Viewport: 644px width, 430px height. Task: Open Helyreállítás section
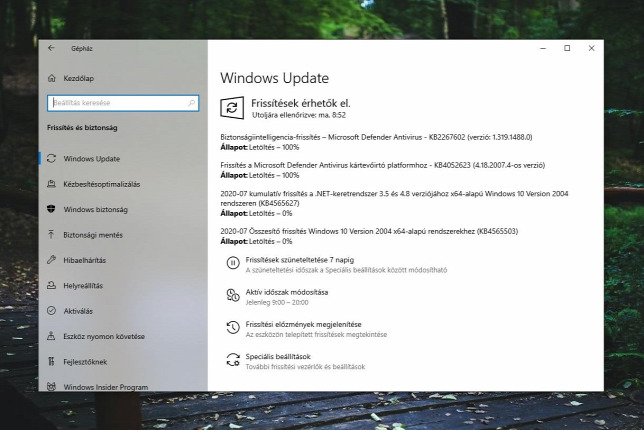click(x=83, y=286)
